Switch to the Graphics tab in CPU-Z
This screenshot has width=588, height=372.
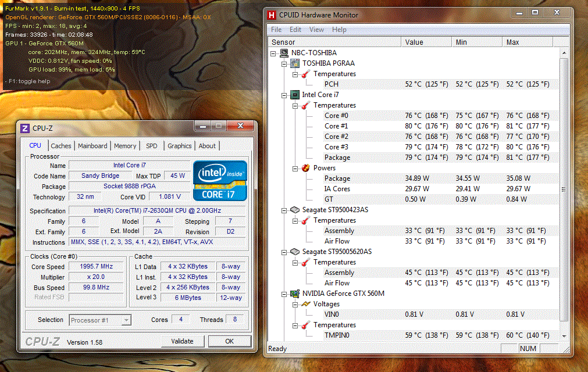pos(179,146)
